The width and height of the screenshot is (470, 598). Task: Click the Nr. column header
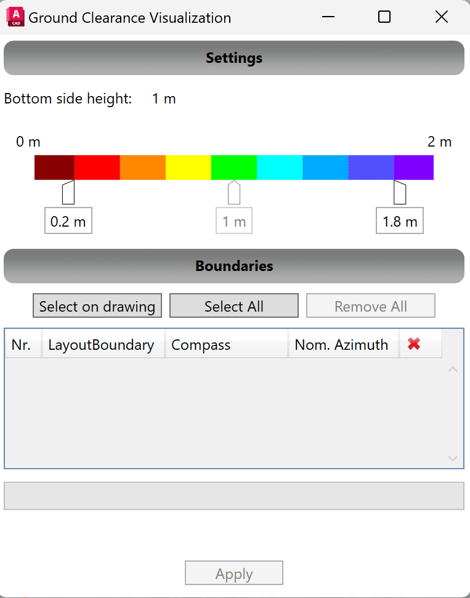pos(23,344)
